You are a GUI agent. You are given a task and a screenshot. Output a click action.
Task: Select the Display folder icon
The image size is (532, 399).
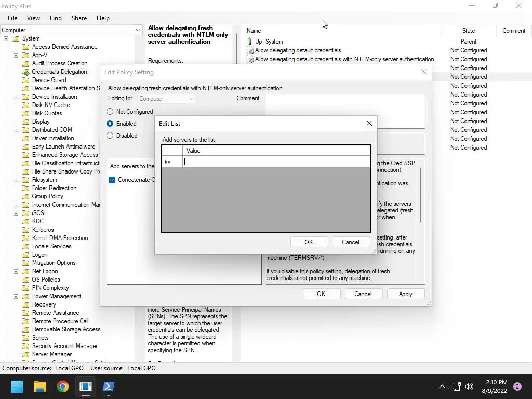(x=25, y=122)
